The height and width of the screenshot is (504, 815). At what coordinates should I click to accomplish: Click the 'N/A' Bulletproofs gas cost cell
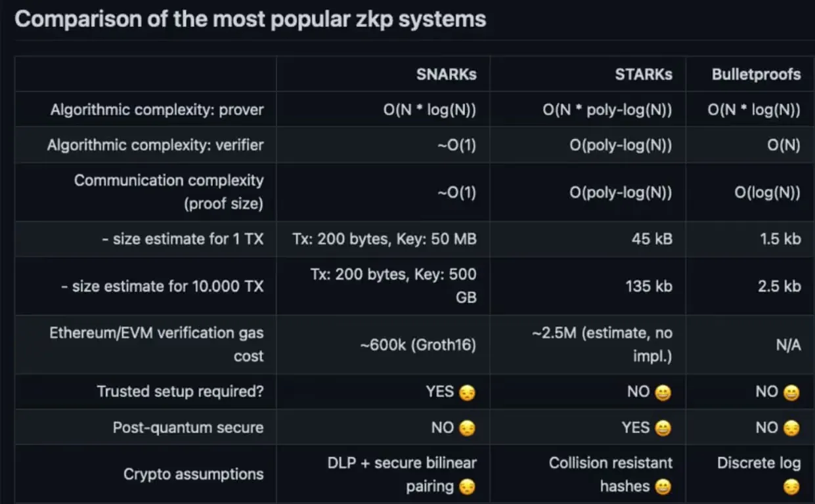coord(788,345)
